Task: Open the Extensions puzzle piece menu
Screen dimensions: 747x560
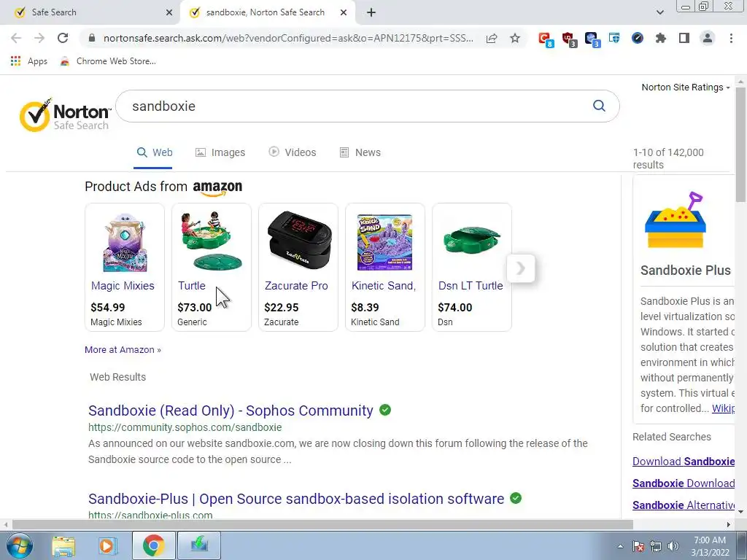Action: pos(661,38)
